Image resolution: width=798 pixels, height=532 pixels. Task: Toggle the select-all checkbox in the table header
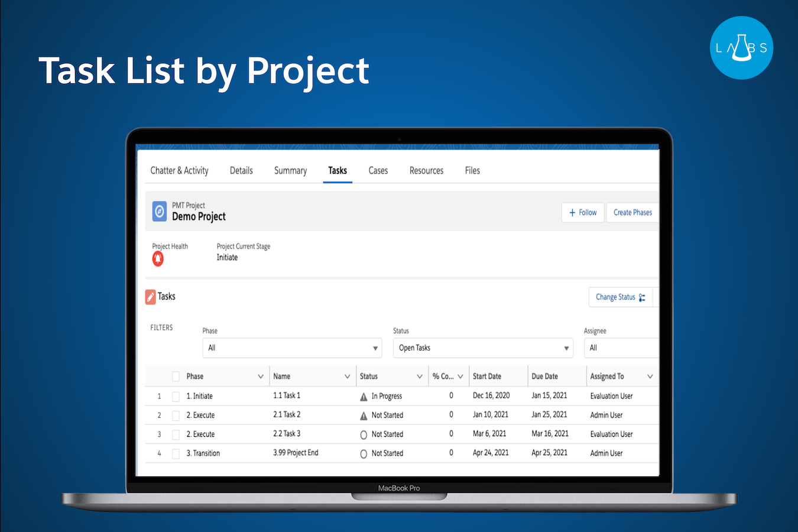coord(176,376)
